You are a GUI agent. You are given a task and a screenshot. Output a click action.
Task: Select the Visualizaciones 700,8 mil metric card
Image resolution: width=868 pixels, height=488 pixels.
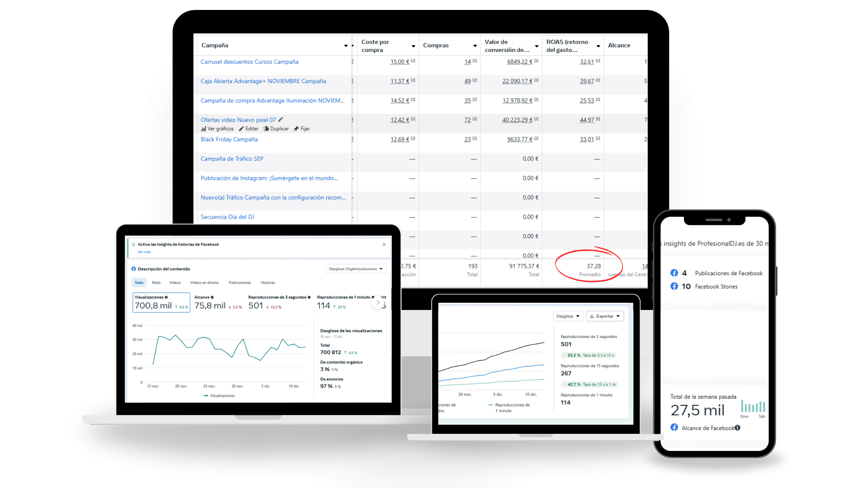[161, 302]
